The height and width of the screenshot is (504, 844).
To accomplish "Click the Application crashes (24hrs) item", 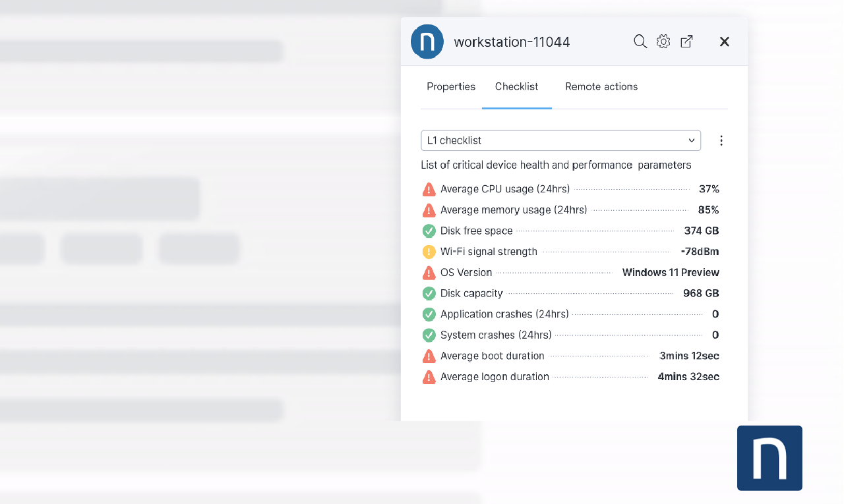I will (x=504, y=314).
